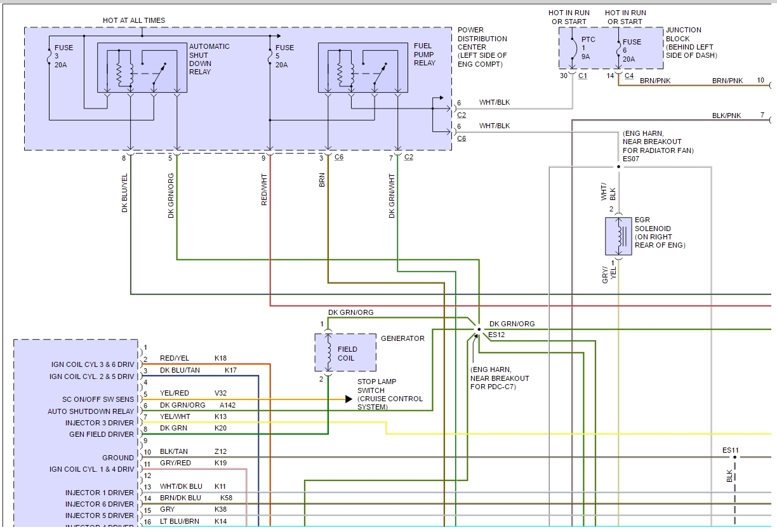This screenshot has height=532, width=777.
Task: Click the Stop Lamp Switch arrowhead
Action: coord(349,399)
